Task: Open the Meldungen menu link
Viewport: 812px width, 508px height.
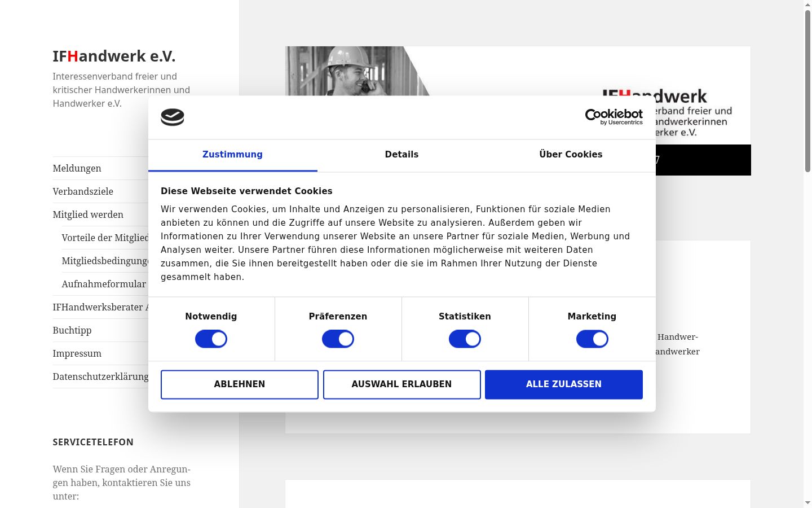Action: coord(77,168)
